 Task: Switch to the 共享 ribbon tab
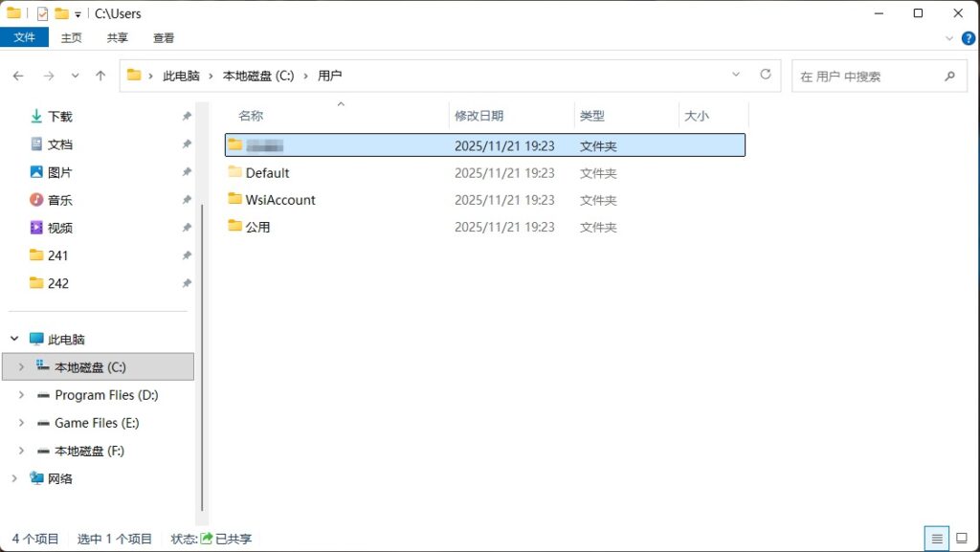tap(118, 37)
